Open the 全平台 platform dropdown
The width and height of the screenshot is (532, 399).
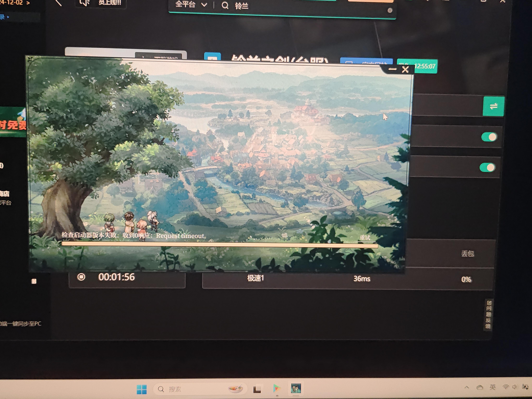click(x=191, y=4)
